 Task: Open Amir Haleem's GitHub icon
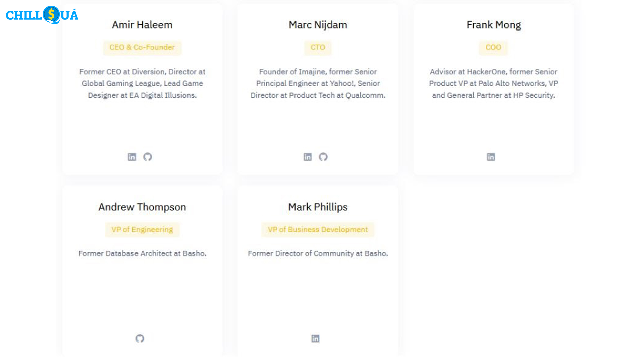pyautogui.click(x=148, y=157)
